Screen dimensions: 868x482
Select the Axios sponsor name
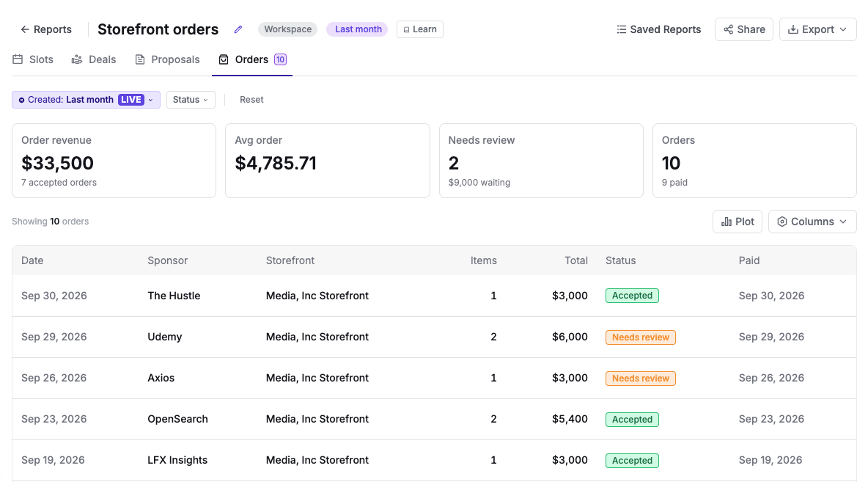point(161,378)
